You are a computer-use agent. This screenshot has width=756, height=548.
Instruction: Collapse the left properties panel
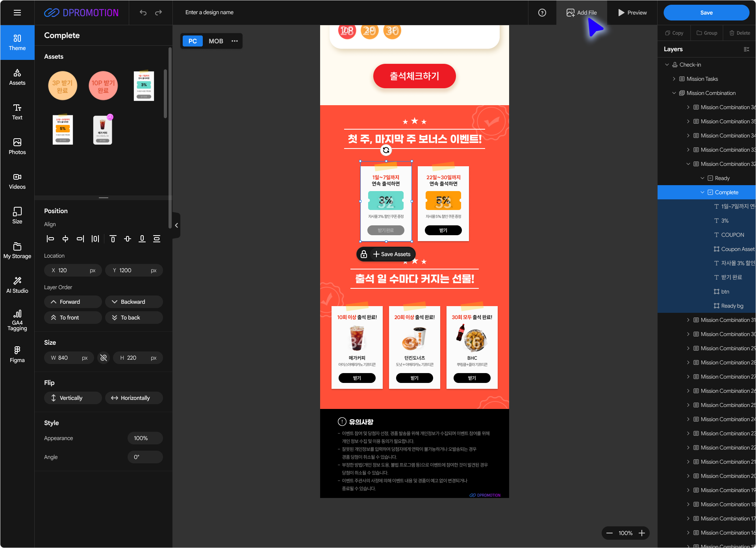pyautogui.click(x=176, y=225)
